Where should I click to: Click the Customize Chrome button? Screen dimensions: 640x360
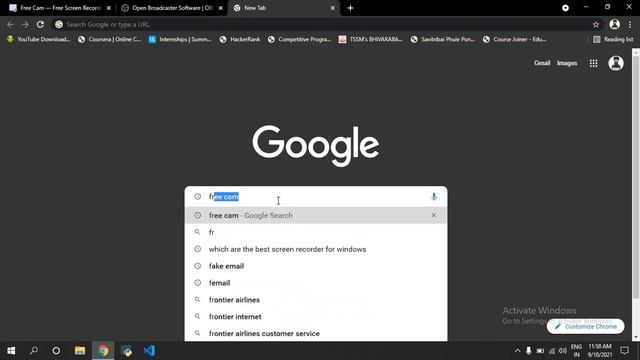point(585,327)
